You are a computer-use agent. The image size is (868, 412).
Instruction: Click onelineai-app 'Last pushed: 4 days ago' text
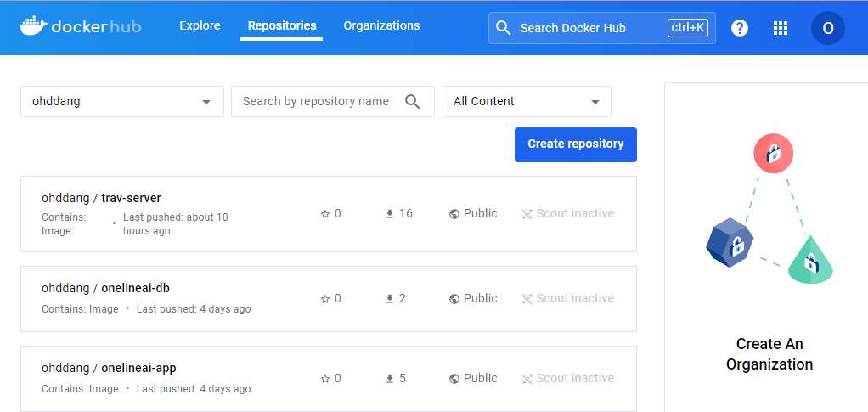point(194,389)
